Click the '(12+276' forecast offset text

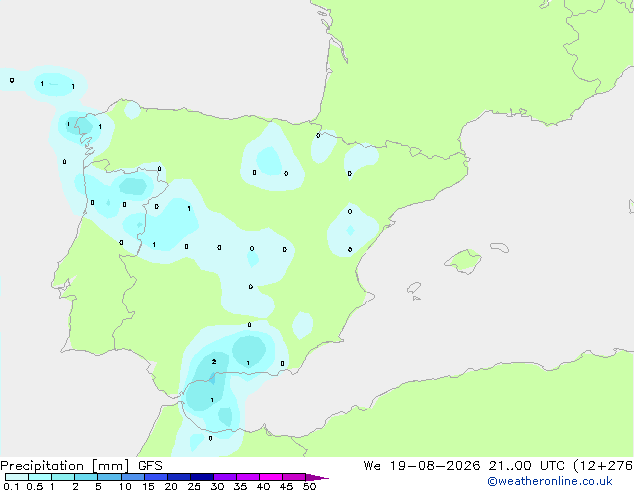coord(603,466)
